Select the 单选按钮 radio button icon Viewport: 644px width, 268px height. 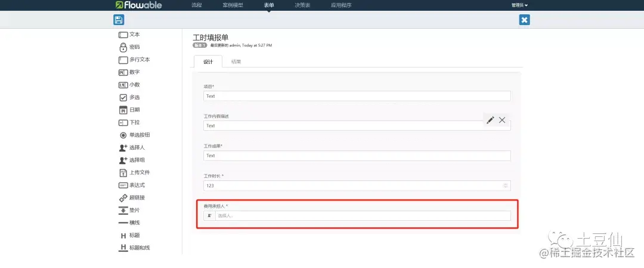(123, 135)
